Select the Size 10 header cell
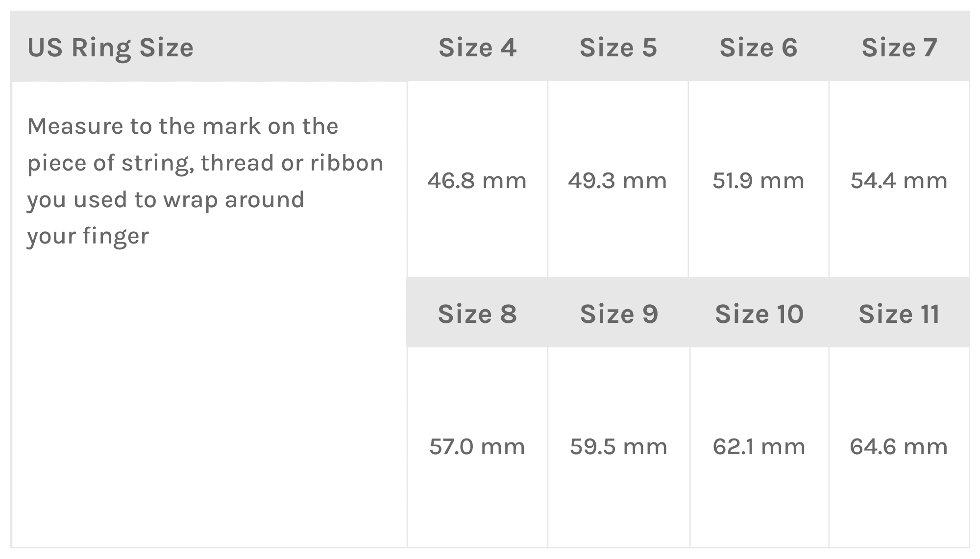This screenshot has height=559, width=980. (x=759, y=314)
